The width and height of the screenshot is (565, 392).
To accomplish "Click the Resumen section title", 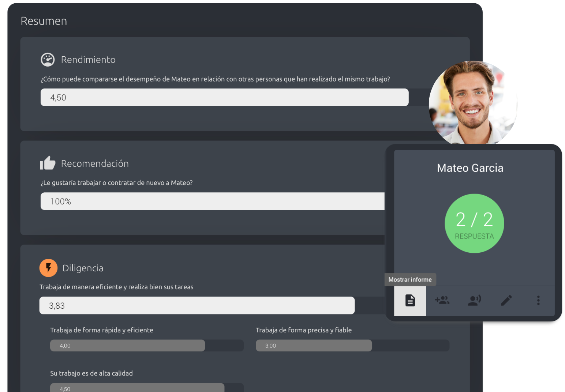I will tap(44, 21).
